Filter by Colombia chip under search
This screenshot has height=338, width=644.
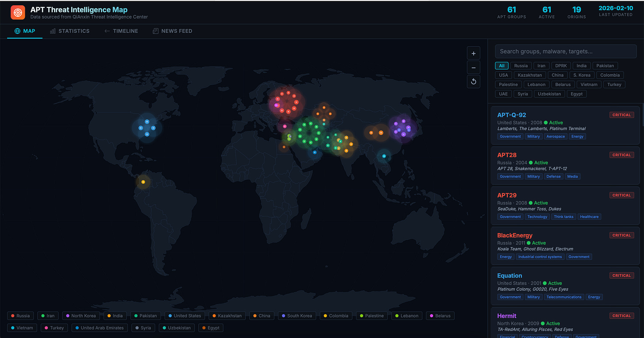click(x=610, y=75)
